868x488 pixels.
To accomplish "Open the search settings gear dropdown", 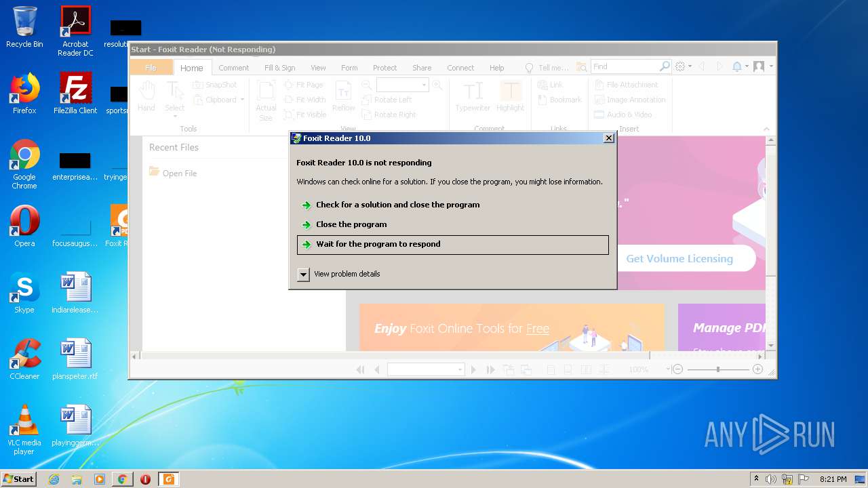I will coord(684,66).
